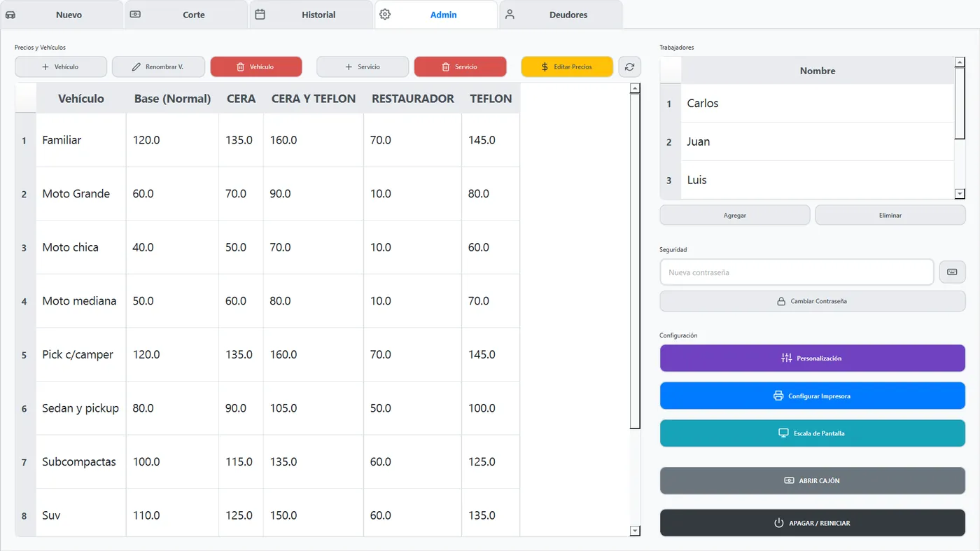Viewport: 980px width, 551px height.
Task: Open the Editar Precios yellow button
Action: point(567,67)
